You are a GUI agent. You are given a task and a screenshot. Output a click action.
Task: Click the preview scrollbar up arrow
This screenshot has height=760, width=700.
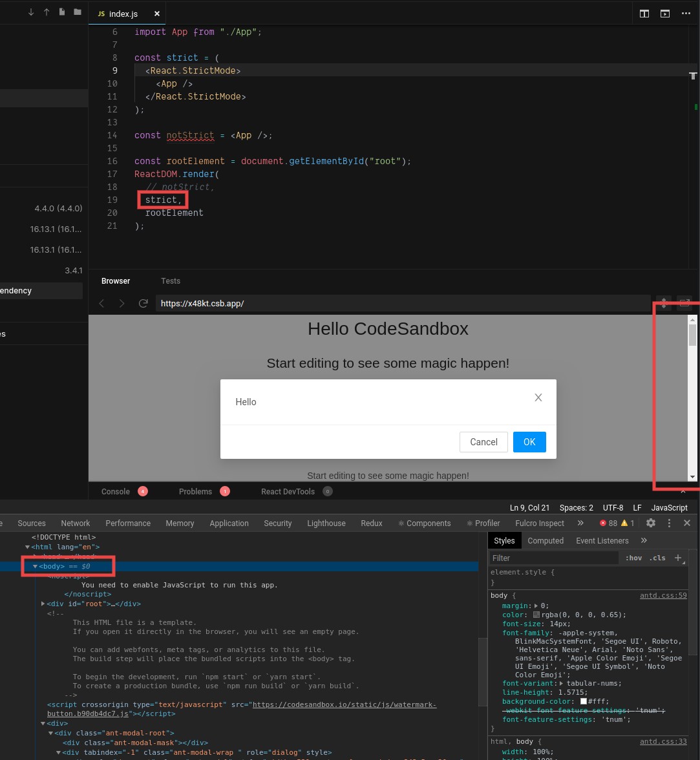(x=692, y=320)
